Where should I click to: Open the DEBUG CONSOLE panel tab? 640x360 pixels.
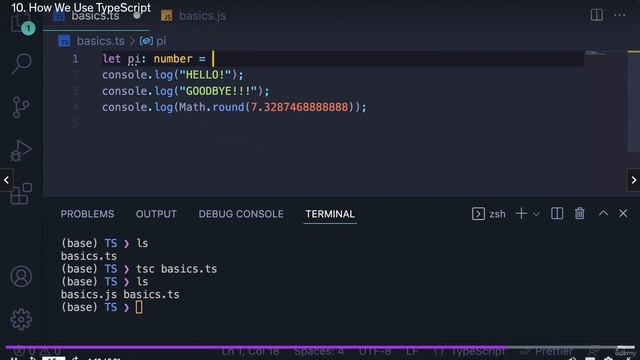(241, 214)
